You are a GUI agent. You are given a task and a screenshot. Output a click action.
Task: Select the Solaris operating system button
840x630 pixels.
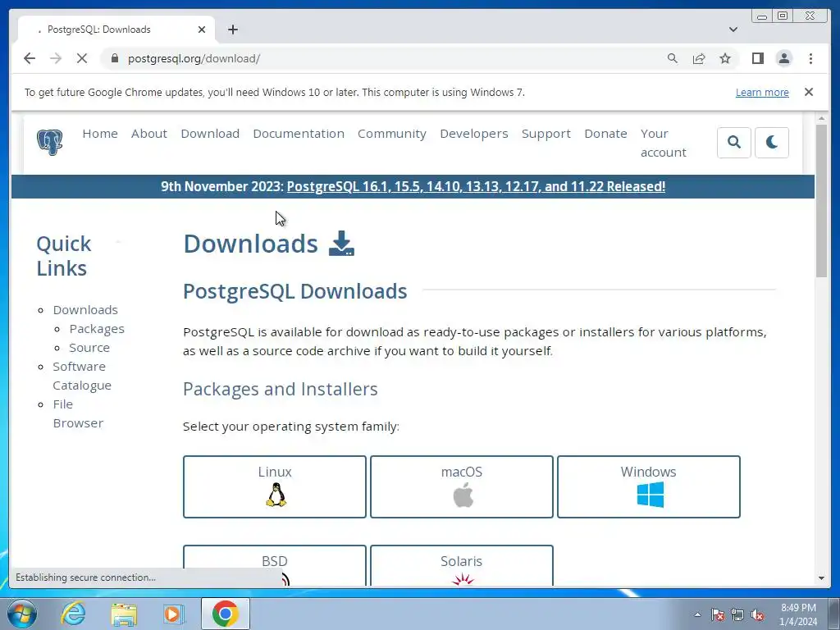click(x=461, y=565)
